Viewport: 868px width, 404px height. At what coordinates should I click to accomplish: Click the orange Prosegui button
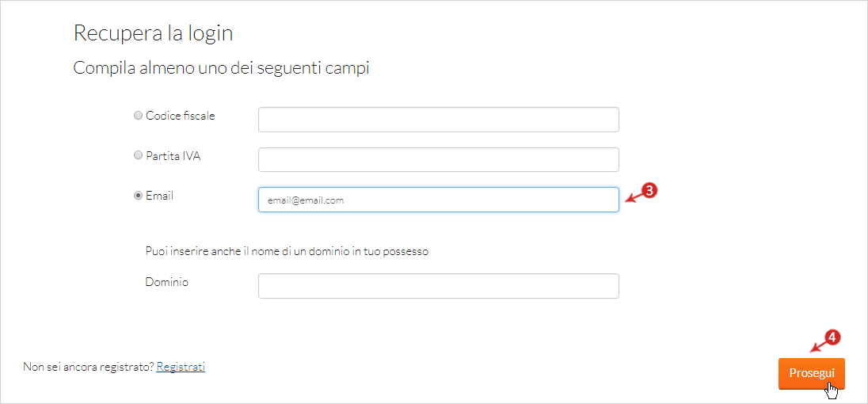(x=812, y=374)
